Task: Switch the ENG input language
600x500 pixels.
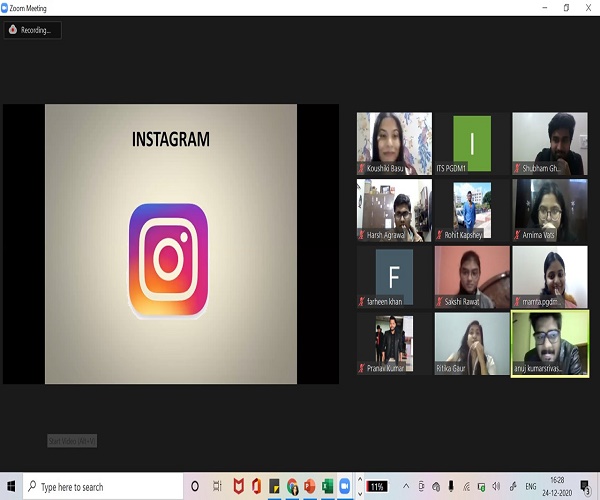Action: [x=530, y=486]
